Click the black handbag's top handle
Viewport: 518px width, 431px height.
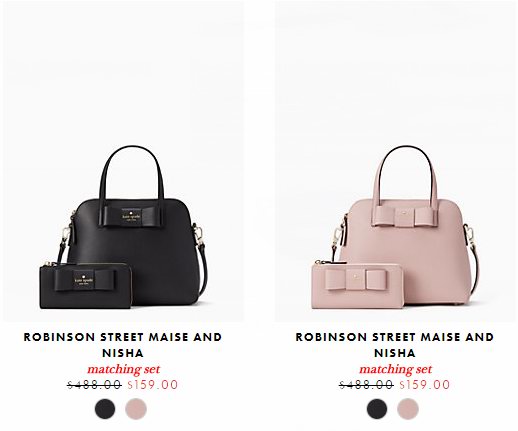coord(133,172)
